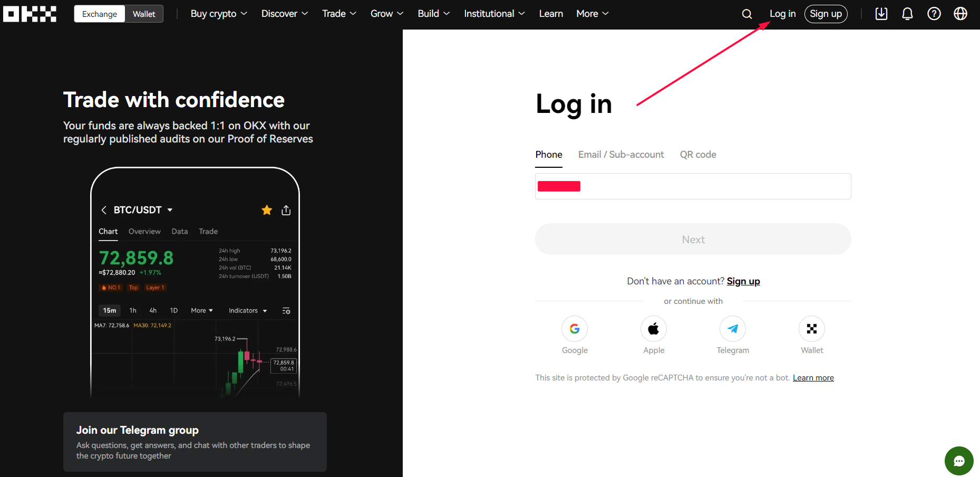The height and width of the screenshot is (477, 980).
Task: Select the Email / Sub-account tab
Action: 621,155
